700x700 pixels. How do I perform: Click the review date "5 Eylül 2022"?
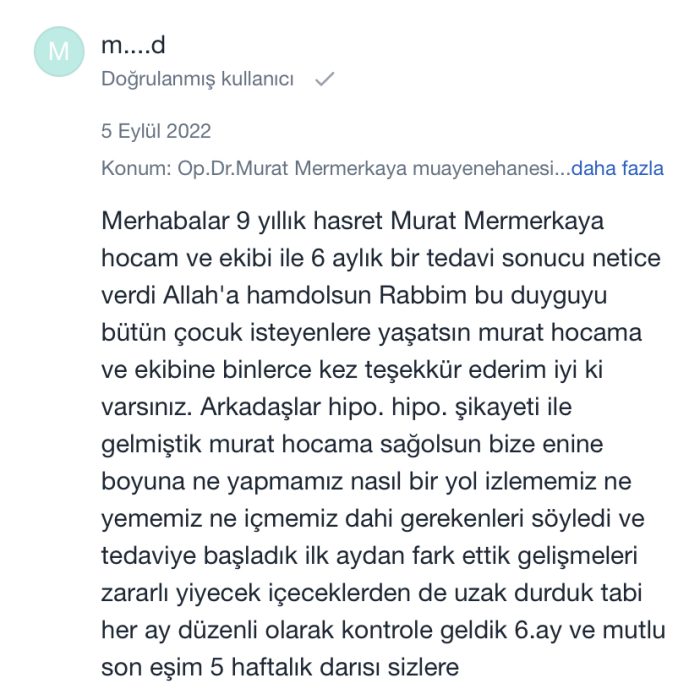[x=156, y=131]
